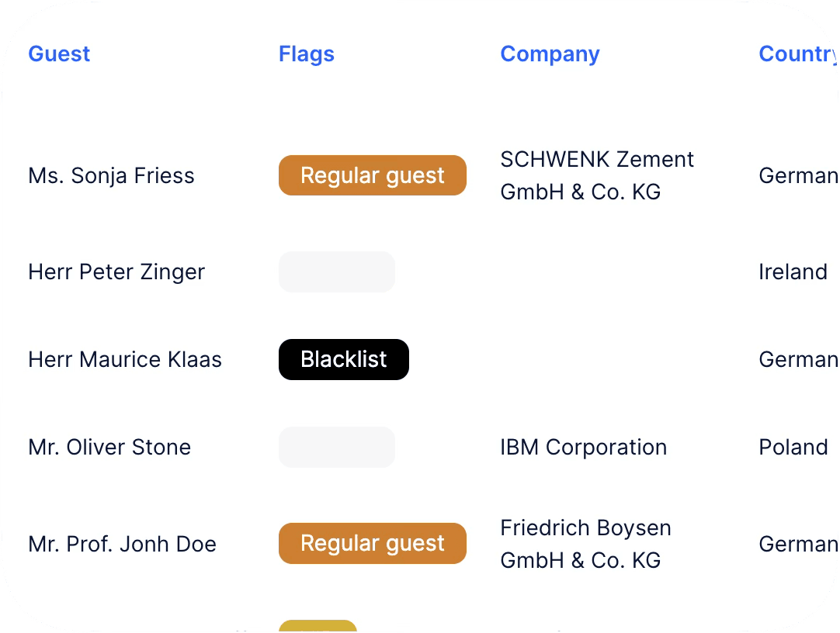Open guest Mr. Oliver Stone
840x633 pixels.
click(x=109, y=448)
